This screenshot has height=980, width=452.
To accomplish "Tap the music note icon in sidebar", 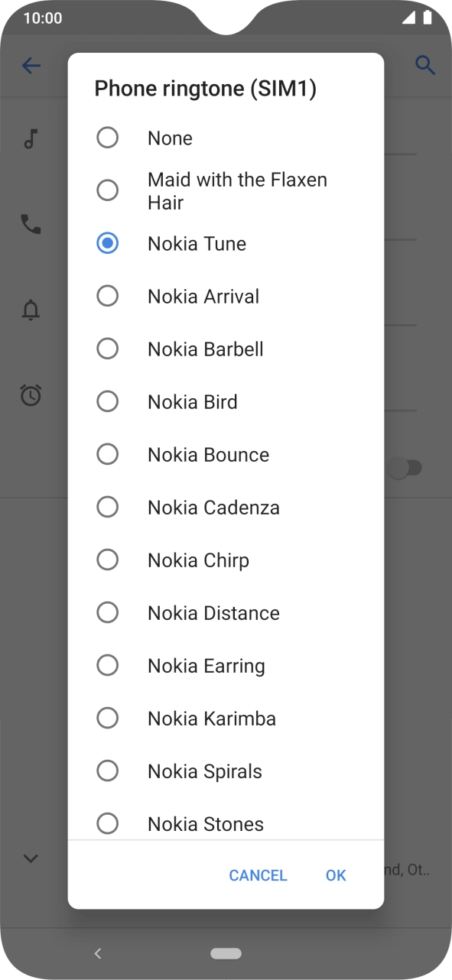I will (x=31, y=138).
